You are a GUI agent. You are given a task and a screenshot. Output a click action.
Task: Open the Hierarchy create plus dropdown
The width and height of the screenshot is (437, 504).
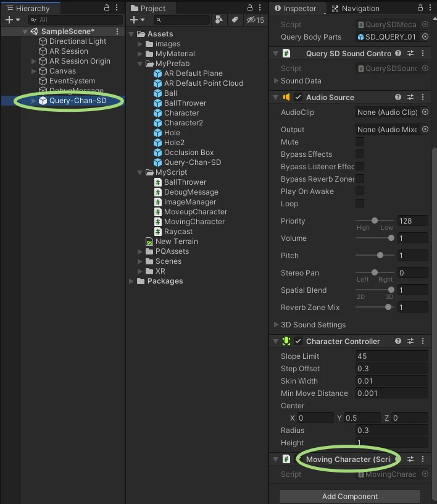tap(12, 20)
